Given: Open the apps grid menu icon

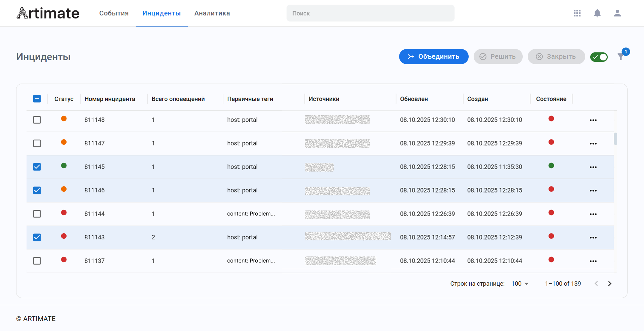Looking at the screenshot, I should pos(577,13).
